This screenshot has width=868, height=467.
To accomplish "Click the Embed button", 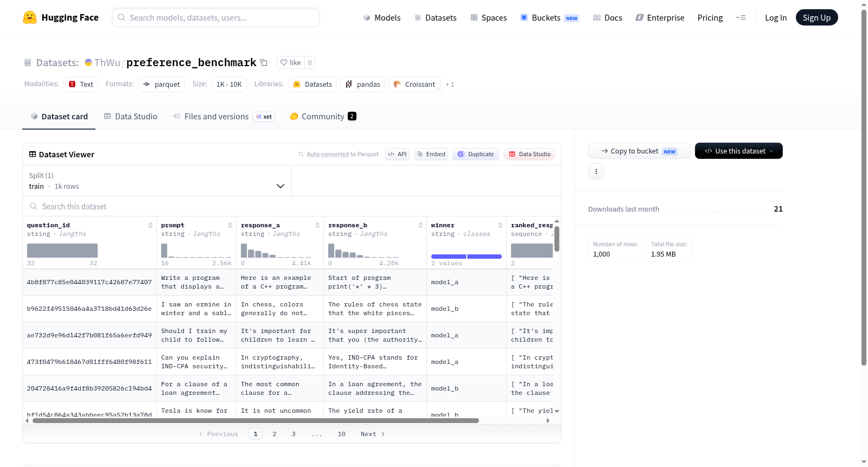I will click(x=431, y=154).
